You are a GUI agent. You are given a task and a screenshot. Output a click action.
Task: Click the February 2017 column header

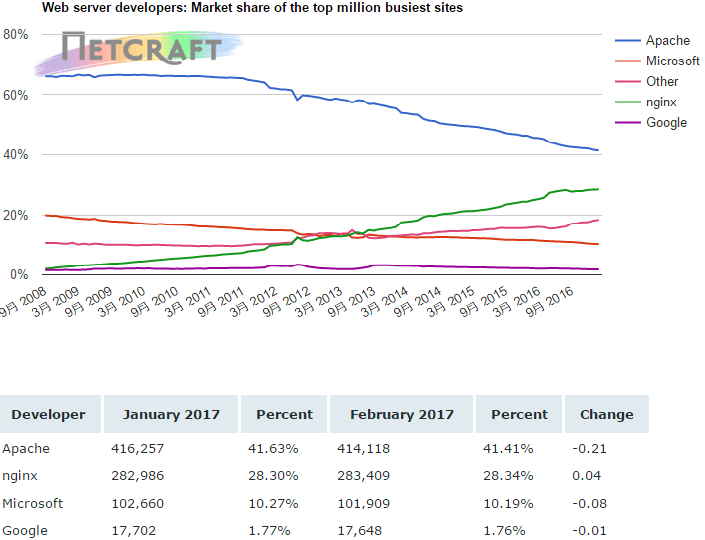coord(404,414)
